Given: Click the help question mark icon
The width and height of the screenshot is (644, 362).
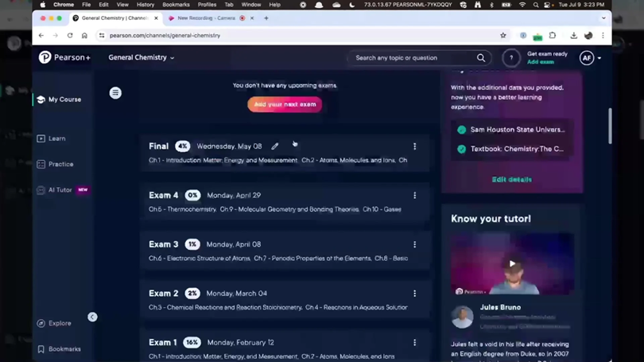Looking at the screenshot, I should tap(511, 58).
